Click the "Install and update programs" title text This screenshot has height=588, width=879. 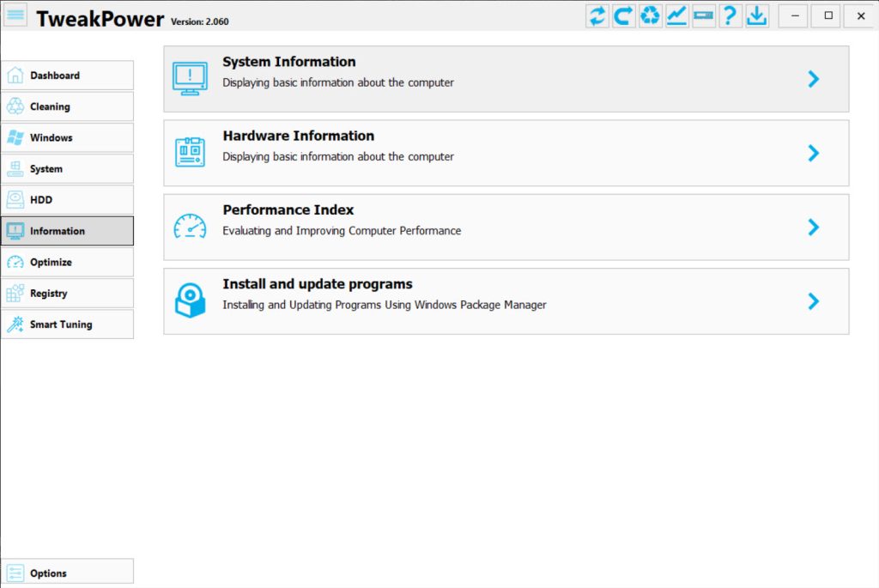tap(318, 284)
